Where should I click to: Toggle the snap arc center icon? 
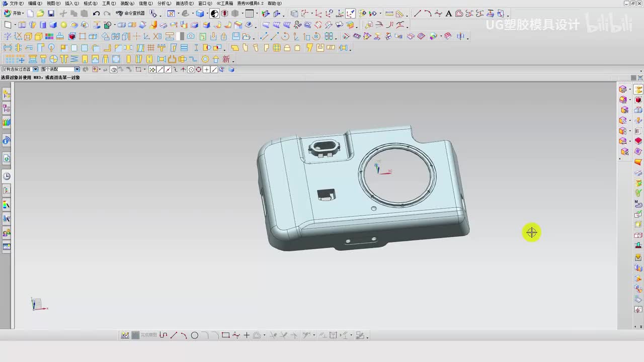(x=191, y=69)
